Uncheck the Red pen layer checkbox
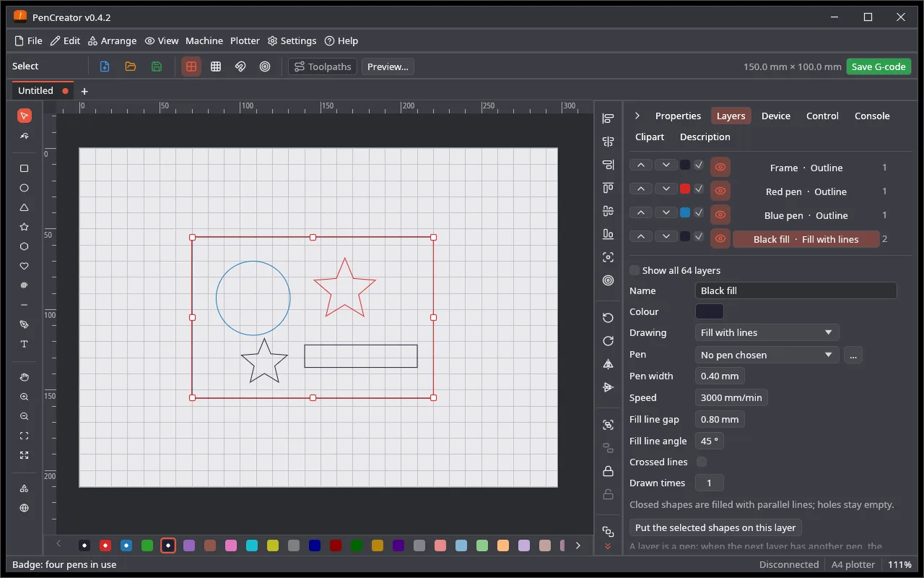 click(699, 189)
